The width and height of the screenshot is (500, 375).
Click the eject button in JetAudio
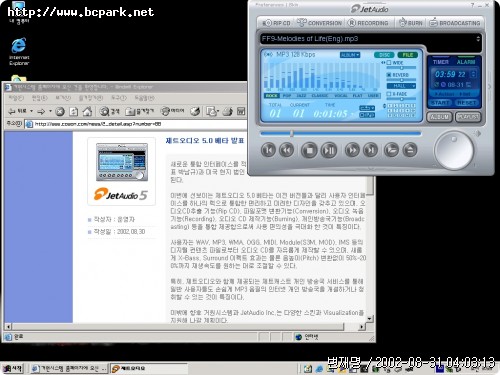tap(410, 150)
